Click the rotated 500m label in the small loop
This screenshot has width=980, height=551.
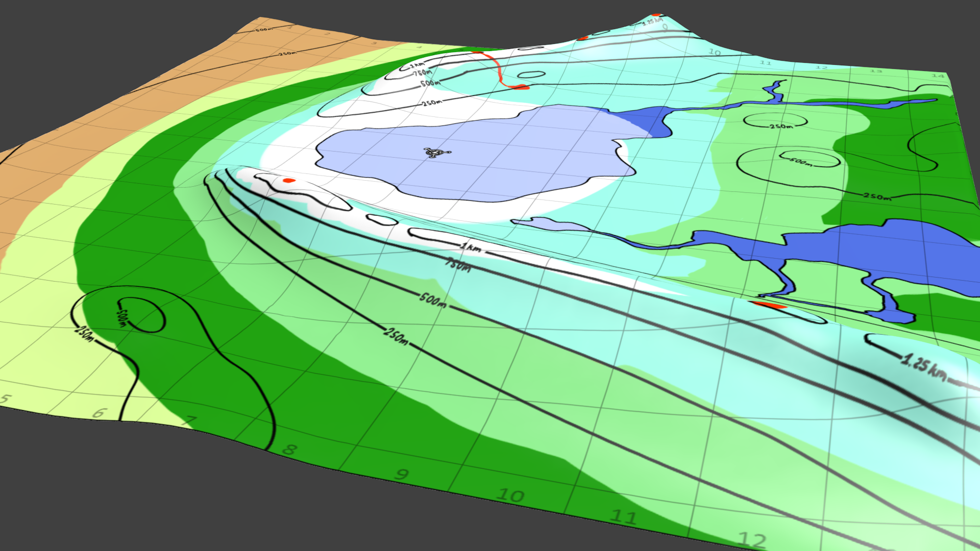(x=122, y=319)
